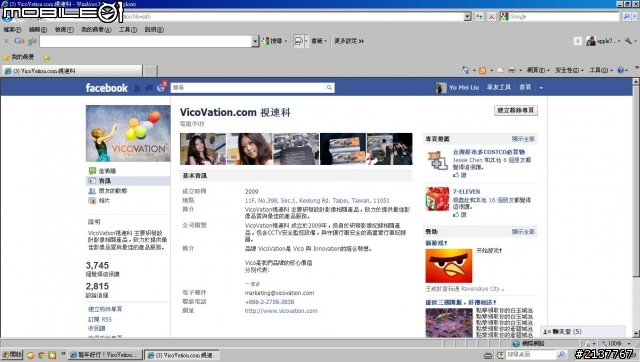
Task: Open the 說明(H) help menu
Action: (154, 30)
